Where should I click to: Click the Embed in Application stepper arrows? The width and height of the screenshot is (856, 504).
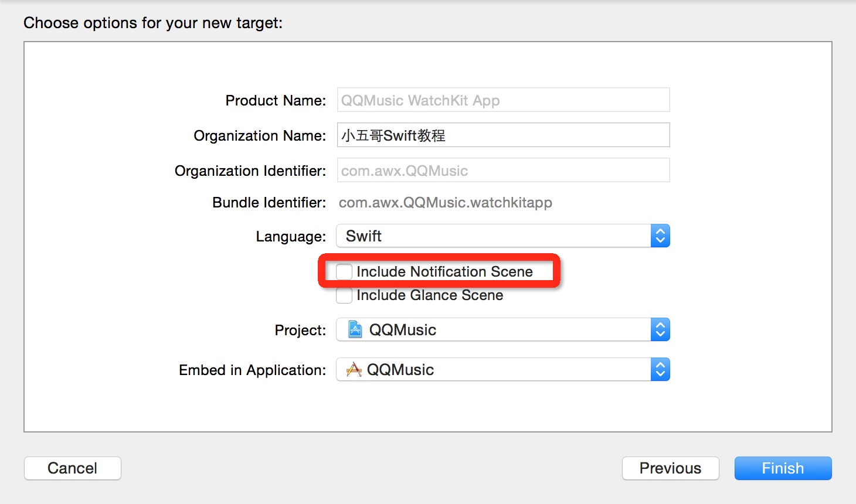(661, 369)
